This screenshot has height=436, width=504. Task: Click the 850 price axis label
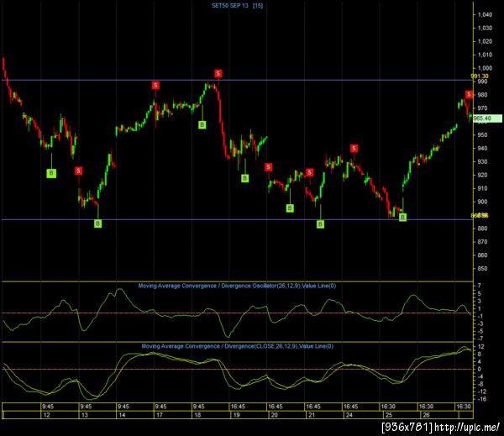coord(482,269)
